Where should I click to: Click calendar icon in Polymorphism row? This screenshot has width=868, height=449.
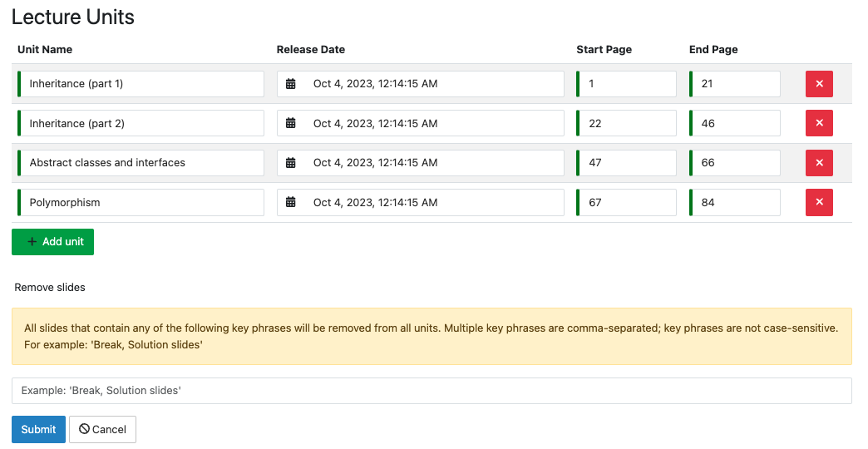(x=290, y=202)
